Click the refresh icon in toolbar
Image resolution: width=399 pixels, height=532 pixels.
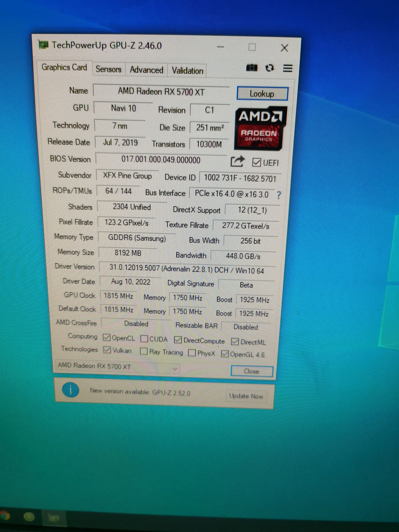269,68
